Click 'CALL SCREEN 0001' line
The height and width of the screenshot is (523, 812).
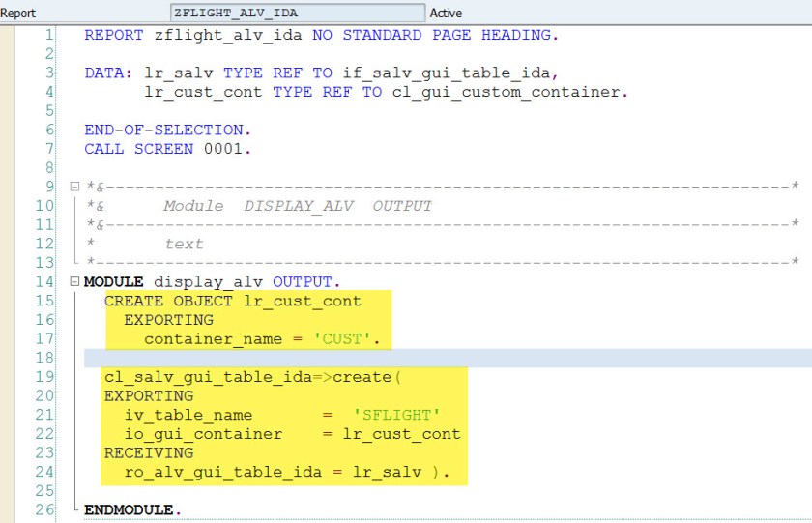[167, 149]
